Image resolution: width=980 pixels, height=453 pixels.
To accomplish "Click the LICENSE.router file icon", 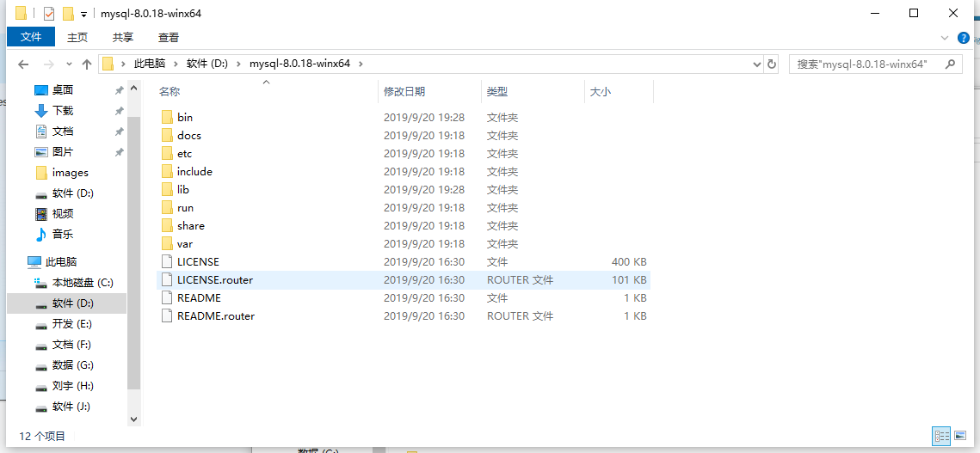I will [x=166, y=280].
